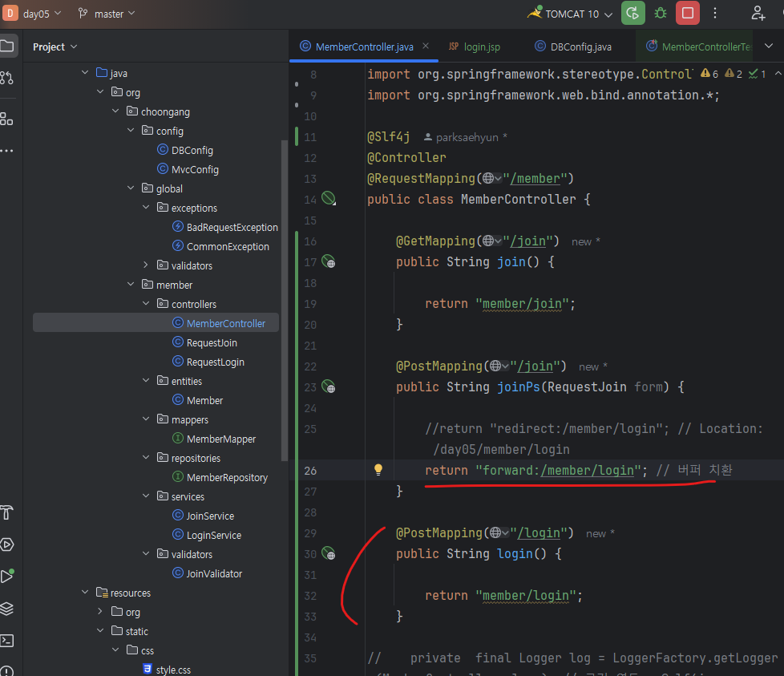Viewport: 784px width, 676px height.
Task: Open the Project view mode dropdown
Action: 55,47
